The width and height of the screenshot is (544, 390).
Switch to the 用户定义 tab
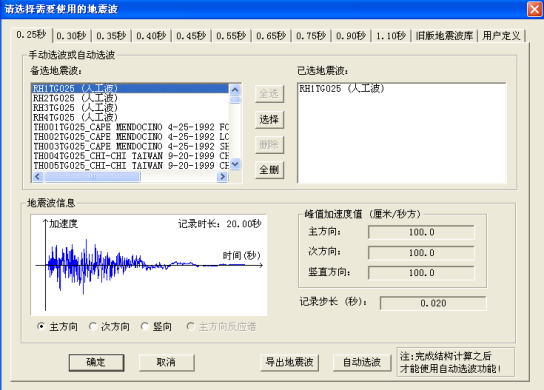(501, 36)
